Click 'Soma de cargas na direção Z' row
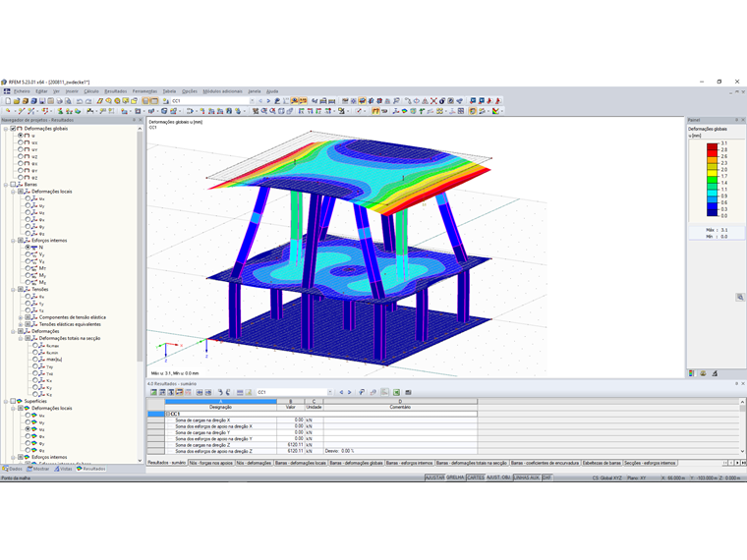This screenshot has height=560, width=747. tap(312, 445)
